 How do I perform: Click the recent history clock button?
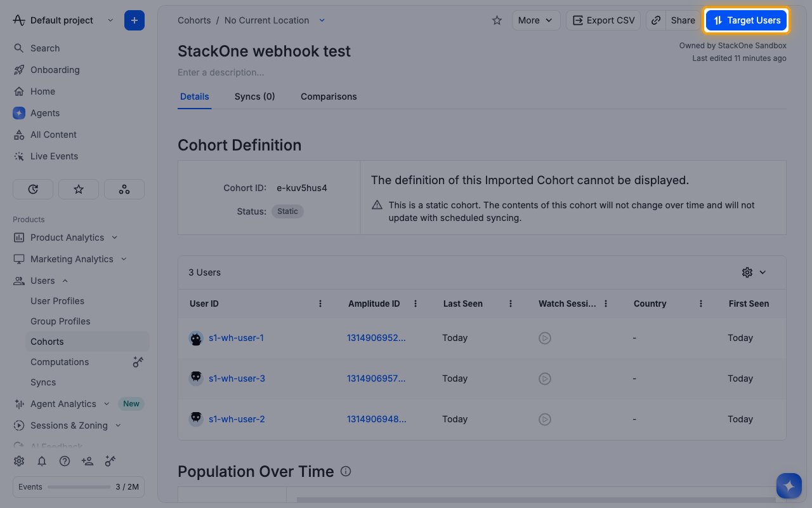point(33,189)
